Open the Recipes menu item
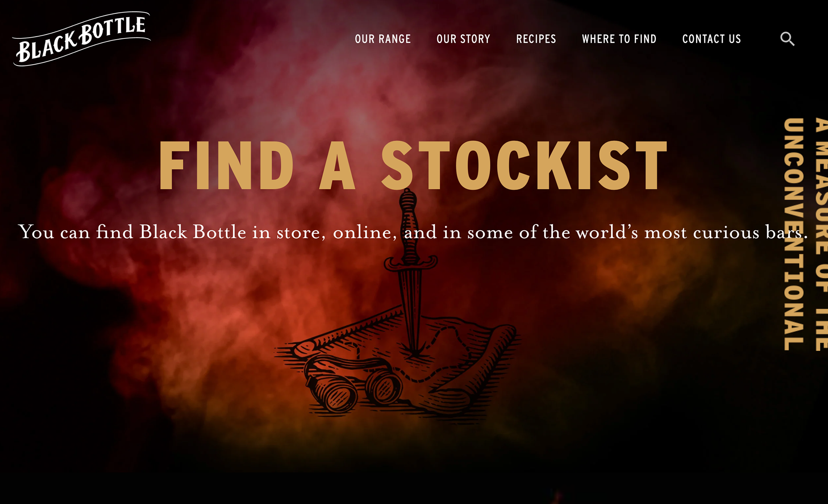Screen dimensions: 828x504 [x=536, y=39]
